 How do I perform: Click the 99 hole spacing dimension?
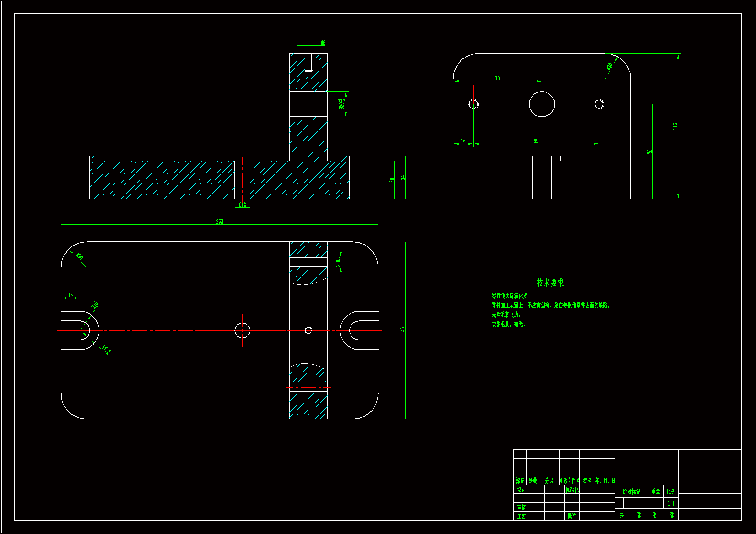(x=536, y=141)
